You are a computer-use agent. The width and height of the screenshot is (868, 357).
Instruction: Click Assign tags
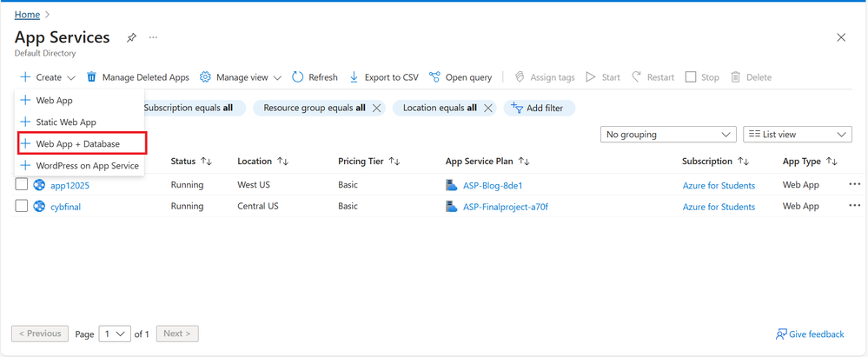[x=545, y=77]
